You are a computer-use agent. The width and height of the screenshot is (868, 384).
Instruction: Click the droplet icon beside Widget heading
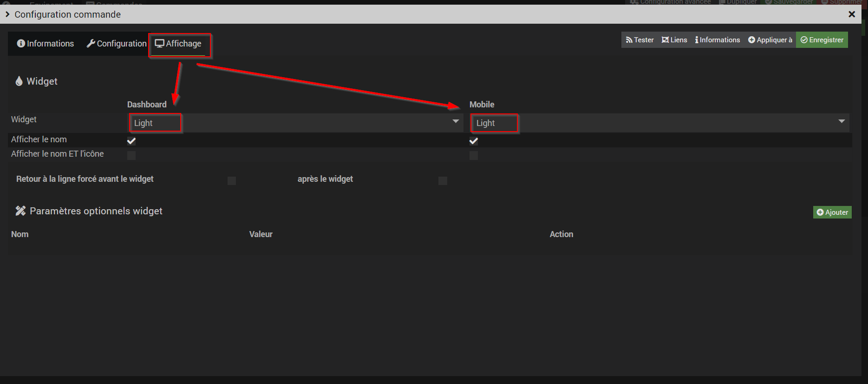(19, 81)
